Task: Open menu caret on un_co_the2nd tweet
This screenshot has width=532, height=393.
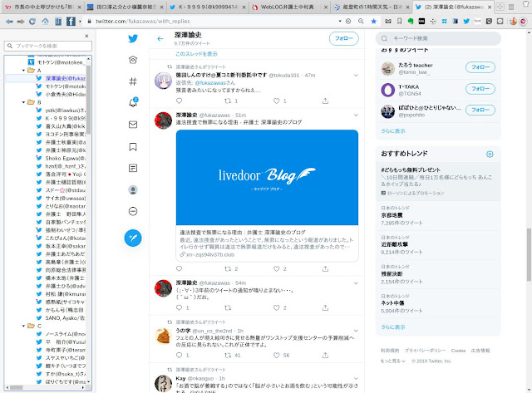Action: click(x=356, y=331)
